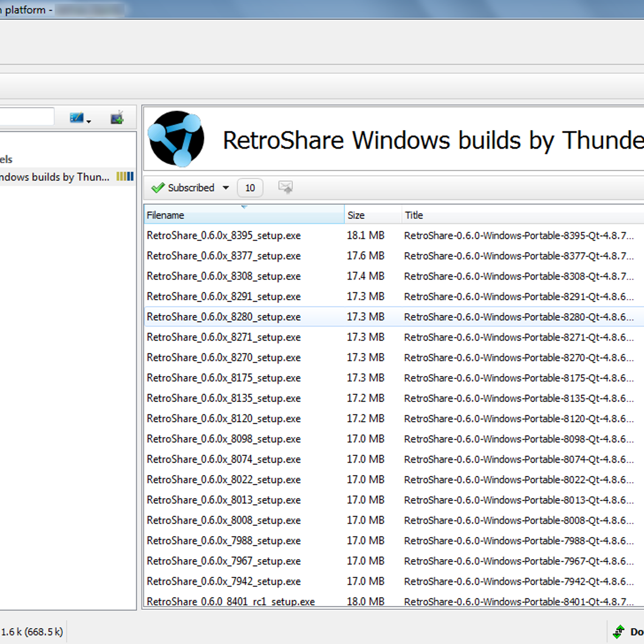
Task: Click the 1.6 k (668.5 k) status text
Action: (x=32, y=632)
